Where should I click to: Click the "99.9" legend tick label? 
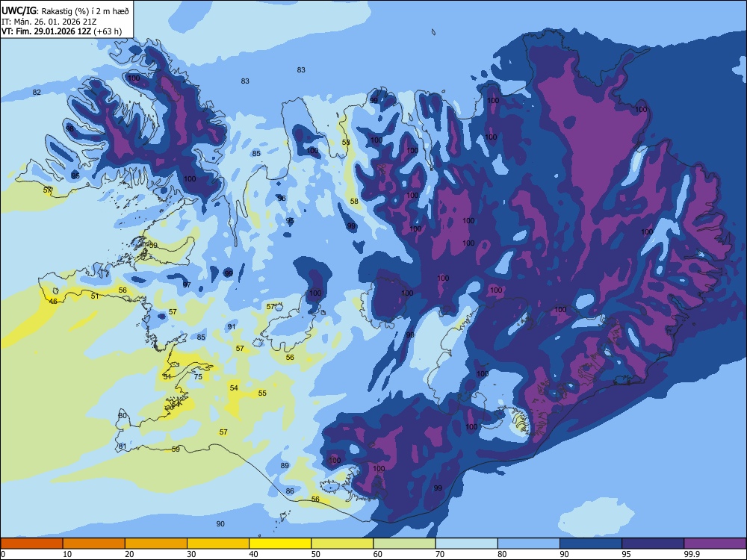click(x=692, y=554)
